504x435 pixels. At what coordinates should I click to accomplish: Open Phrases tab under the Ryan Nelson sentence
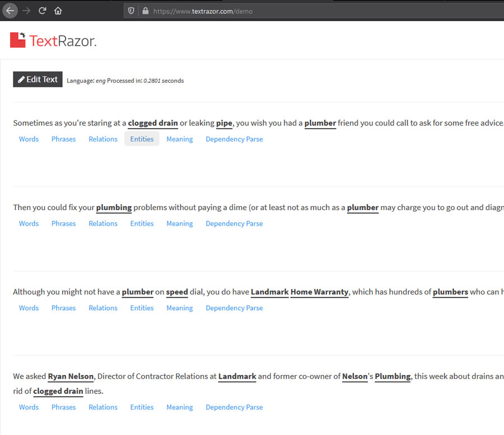pyautogui.click(x=63, y=407)
